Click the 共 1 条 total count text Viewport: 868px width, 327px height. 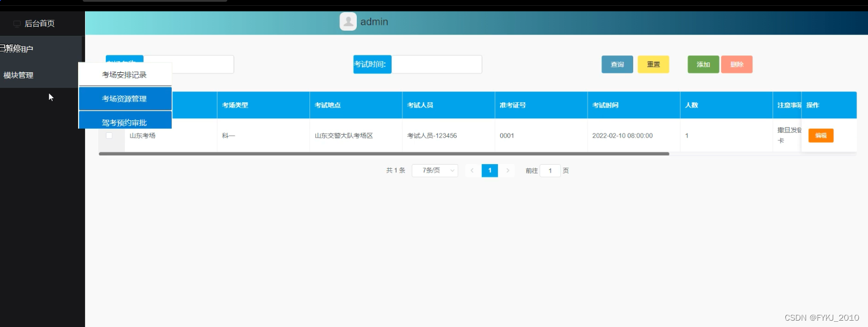396,170
